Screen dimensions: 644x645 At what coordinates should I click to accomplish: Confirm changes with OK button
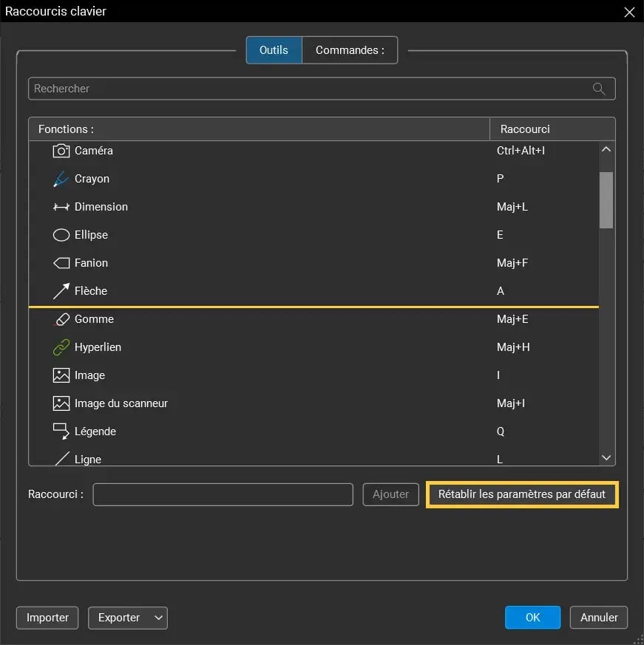(x=532, y=617)
